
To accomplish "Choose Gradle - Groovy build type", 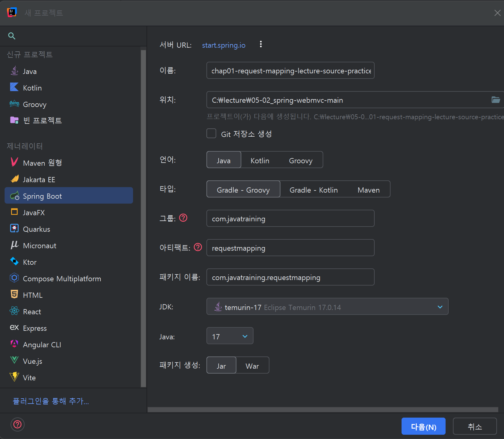I will point(243,189).
